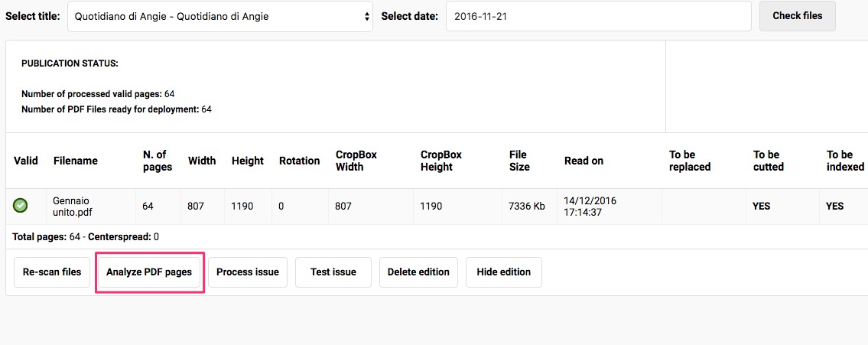Run Process issue
This screenshot has width=868, height=345.
coord(248,272)
